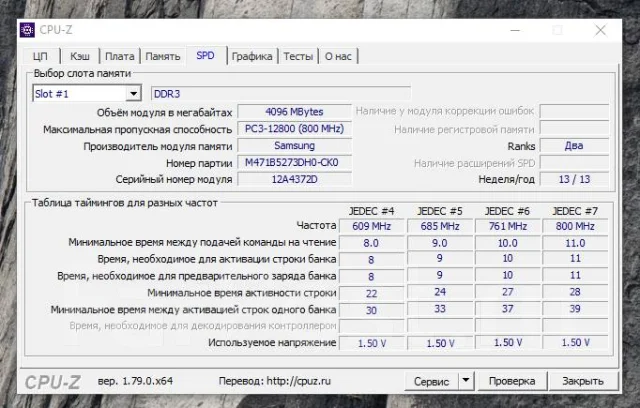Click the 37 bank cycle time cell
Viewport: 640px width, 408px height.
click(x=508, y=309)
